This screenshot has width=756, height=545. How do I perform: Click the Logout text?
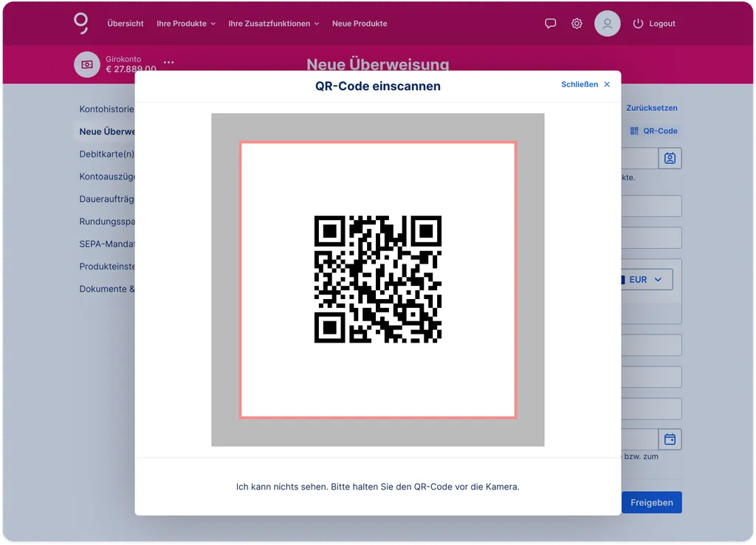pos(662,24)
